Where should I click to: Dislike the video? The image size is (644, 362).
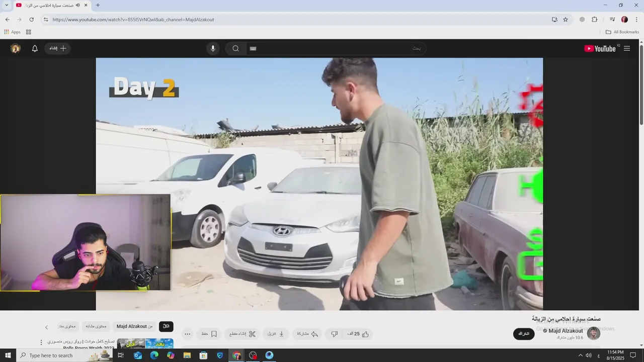334,334
